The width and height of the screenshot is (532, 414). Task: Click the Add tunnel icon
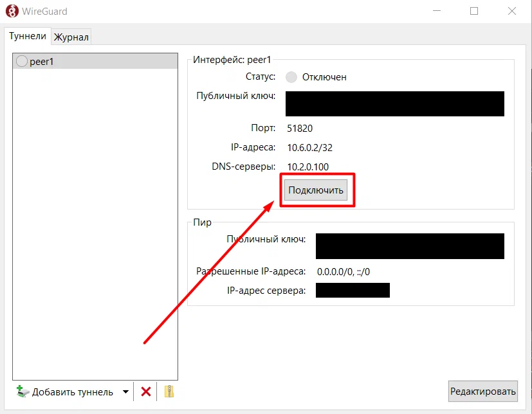(23, 392)
